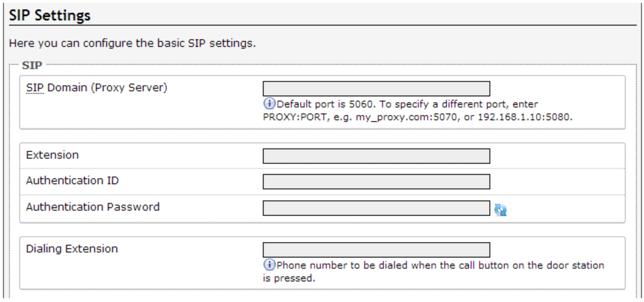Click the "my_proxy.com:5070" example text

406,117
